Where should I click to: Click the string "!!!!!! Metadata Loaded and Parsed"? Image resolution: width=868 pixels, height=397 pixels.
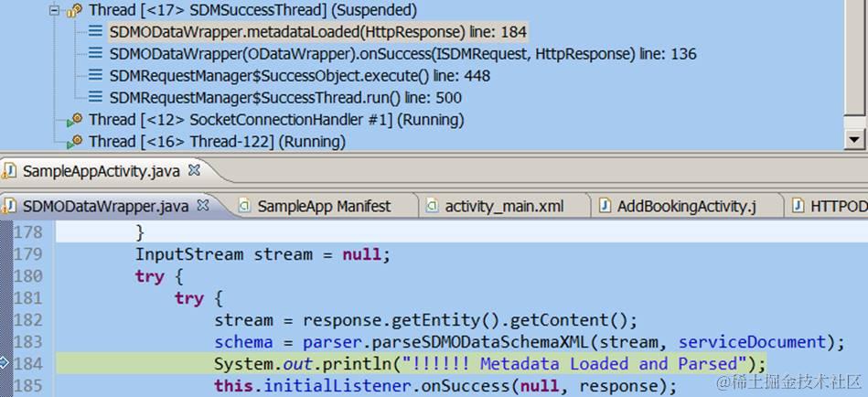tap(575, 364)
